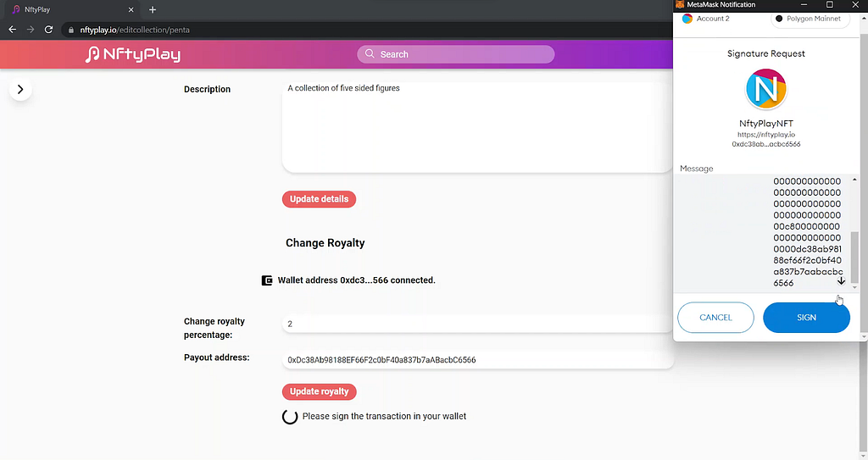The height and width of the screenshot is (460, 868).
Task: Click the NftyPlay logo
Action: 133,54
